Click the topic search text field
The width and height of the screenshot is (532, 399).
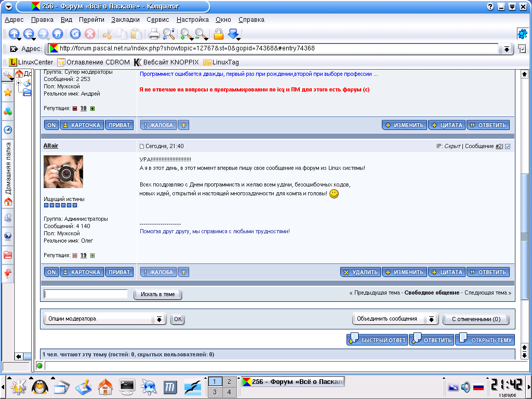click(x=86, y=294)
